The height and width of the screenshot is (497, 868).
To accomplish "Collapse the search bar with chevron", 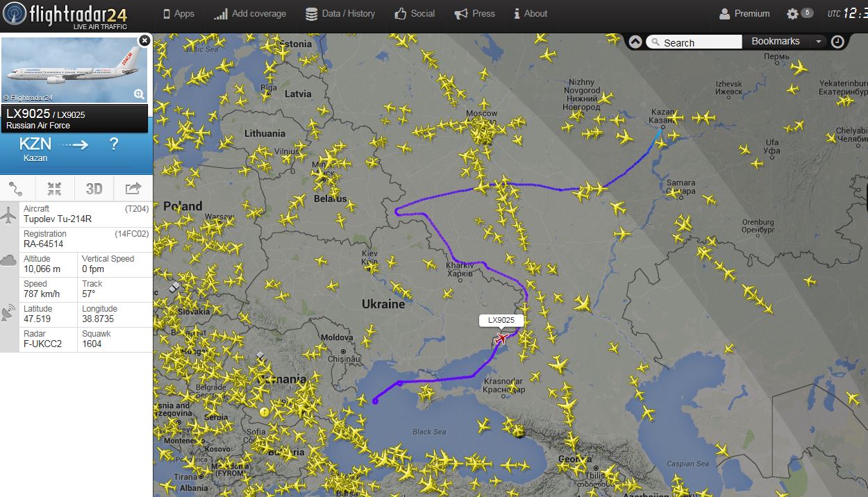I will coord(635,42).
